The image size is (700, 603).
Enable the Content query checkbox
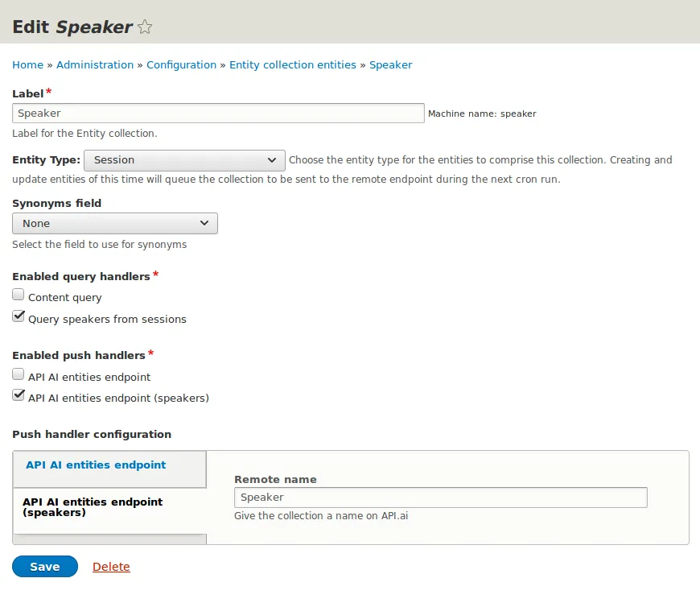click(19, 295)
